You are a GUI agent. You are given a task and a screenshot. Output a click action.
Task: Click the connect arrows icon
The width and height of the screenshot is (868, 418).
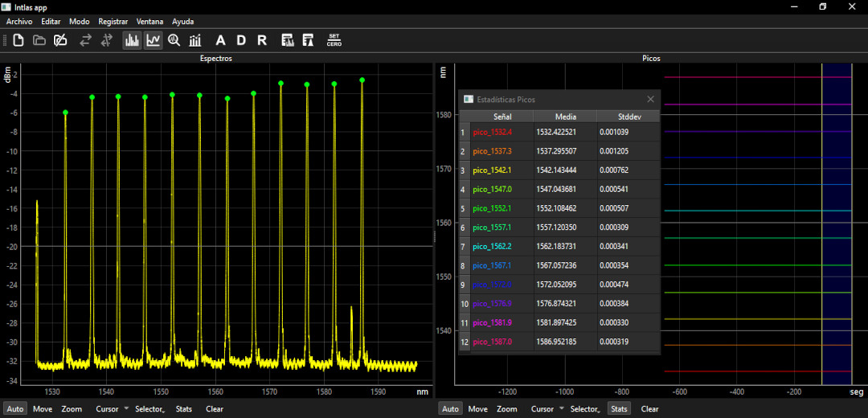[85, 40]
